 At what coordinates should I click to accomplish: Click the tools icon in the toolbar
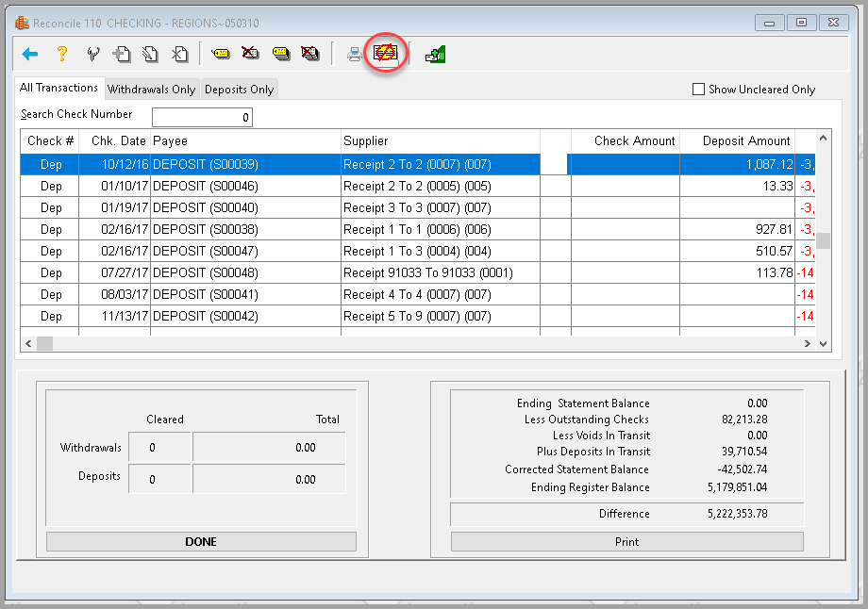(93, 54)
